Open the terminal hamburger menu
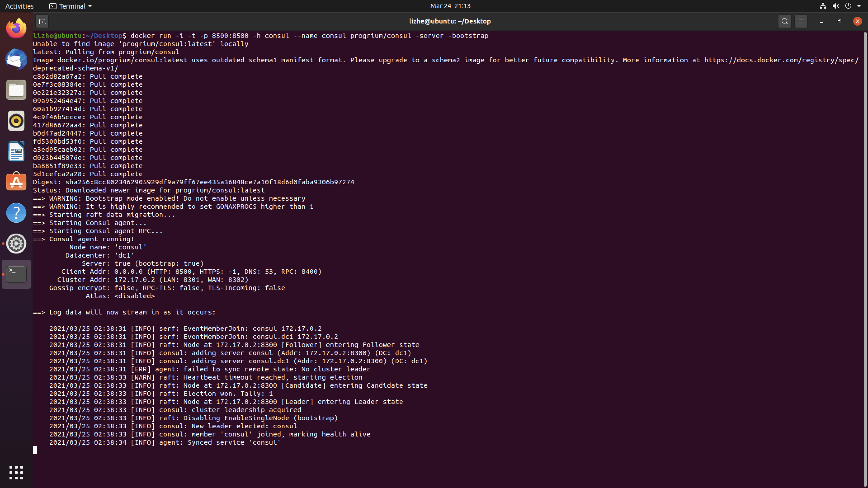 801,21
